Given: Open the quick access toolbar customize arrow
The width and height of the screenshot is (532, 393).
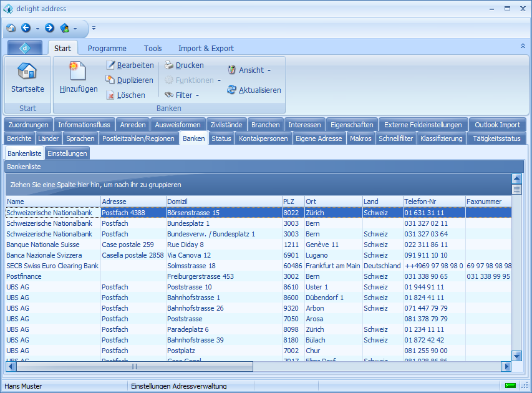Looking at the screenshot, I should tap(94, 28).
